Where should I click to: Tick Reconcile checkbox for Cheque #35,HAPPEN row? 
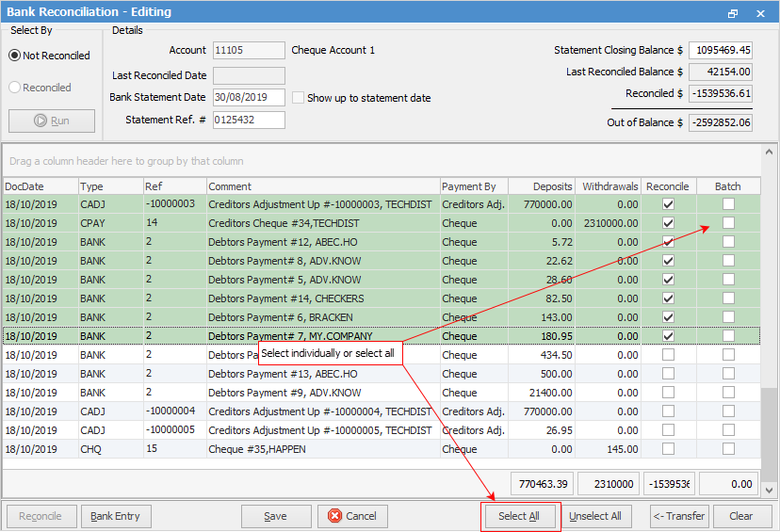(668, 449)
